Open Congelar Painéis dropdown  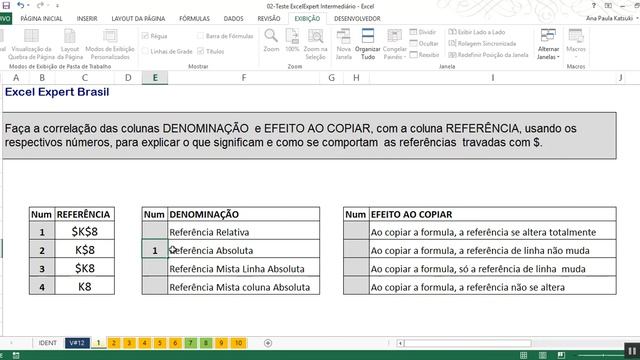394,44
